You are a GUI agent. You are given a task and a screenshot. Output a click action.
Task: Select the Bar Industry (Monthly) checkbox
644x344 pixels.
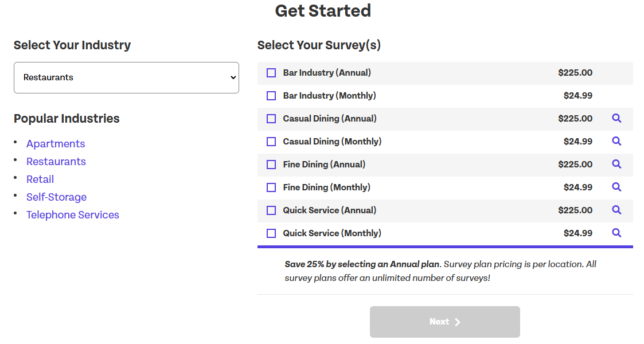click(271, 95)
